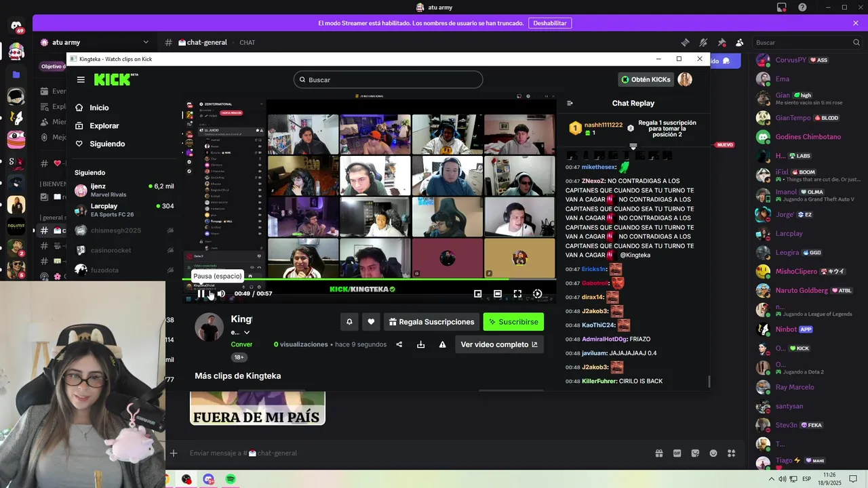Open Spotify from the taskbar

point(231,479)
